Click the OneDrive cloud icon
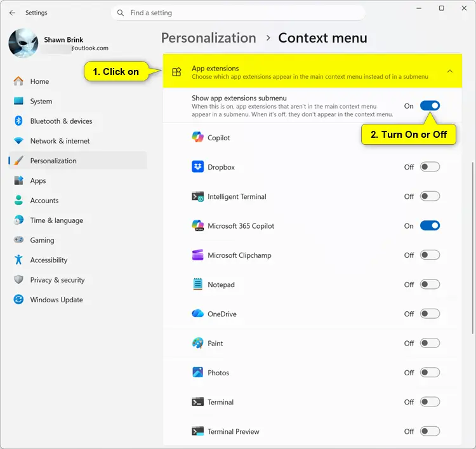 [x=197, y=313]
